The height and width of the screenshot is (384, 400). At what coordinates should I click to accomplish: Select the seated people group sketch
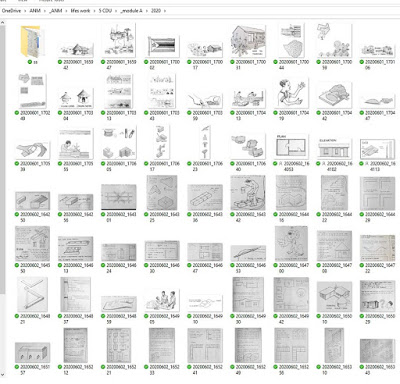coord(162,301)
